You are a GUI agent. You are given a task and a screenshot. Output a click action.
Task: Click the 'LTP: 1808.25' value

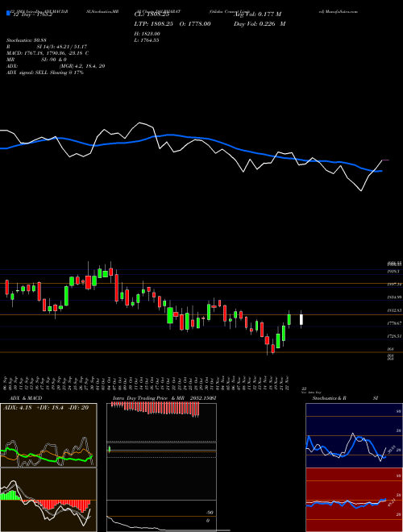pos(153,23)
